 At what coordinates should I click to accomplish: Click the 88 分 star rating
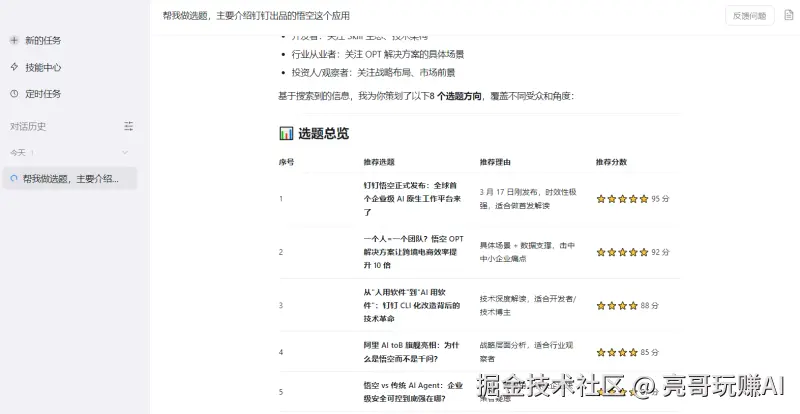628,305
